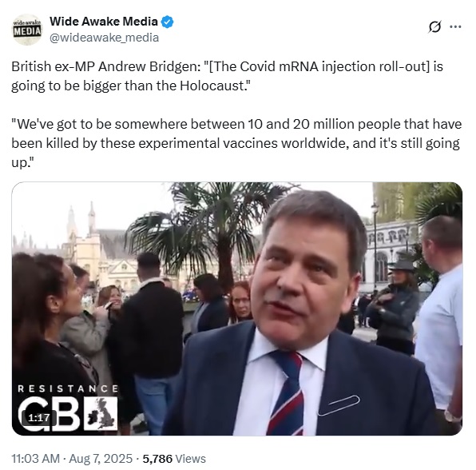This screenshot has width=476, height=470.
Task: Click the 1:17 video duration badge
Action: [x=39, y=418]
